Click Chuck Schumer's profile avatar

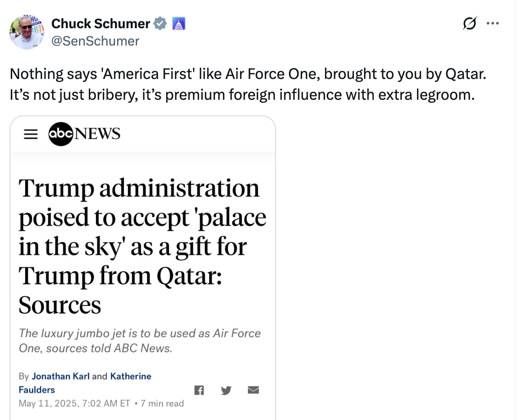26,32
